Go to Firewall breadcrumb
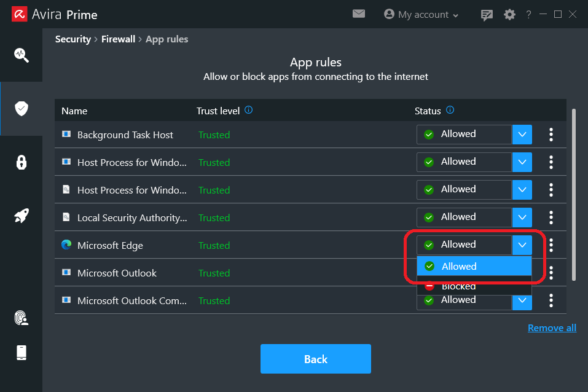The height and width of the screenshot is (392, 588). point(118,39)
